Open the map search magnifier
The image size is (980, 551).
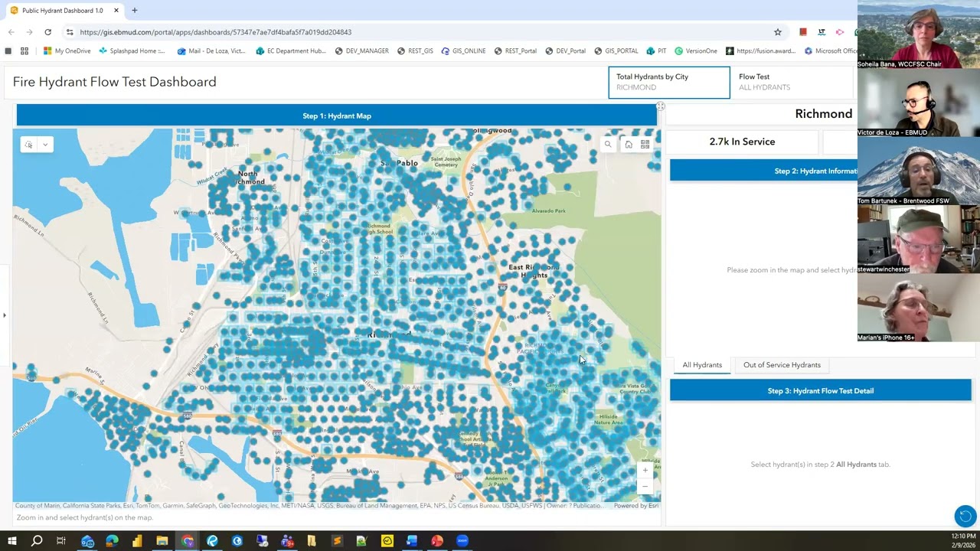pos(608,144)
